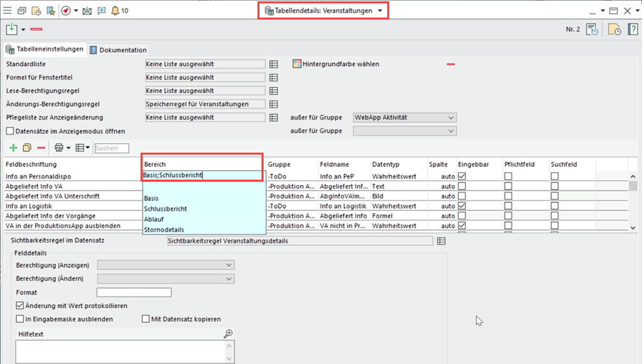Choose 'Ablauf' in the Bereich list
642x364 pixels.
pyautogui.click(x=155, y=219)
